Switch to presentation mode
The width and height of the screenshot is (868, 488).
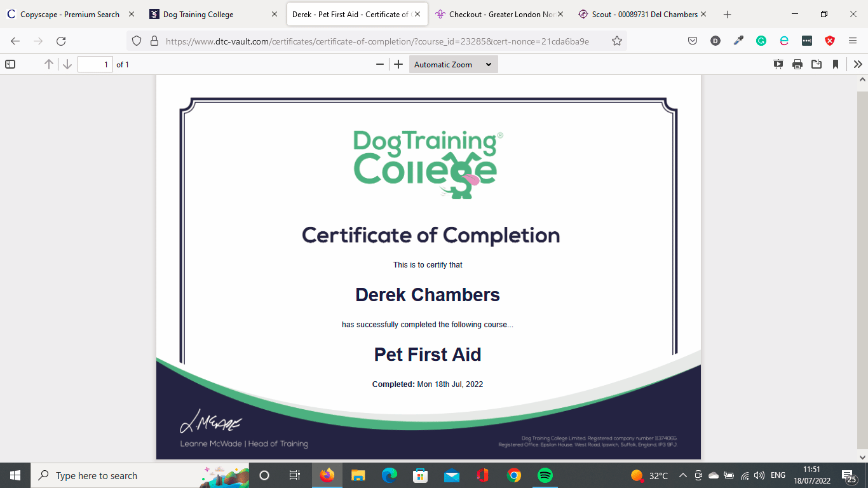[778, 64]
